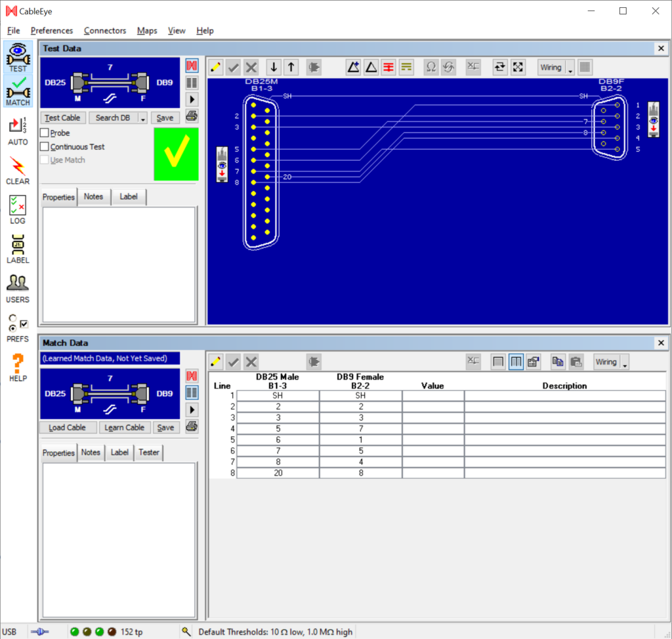Click the Test Data cable thumbnail DB25 to DB9

[110, 83]
